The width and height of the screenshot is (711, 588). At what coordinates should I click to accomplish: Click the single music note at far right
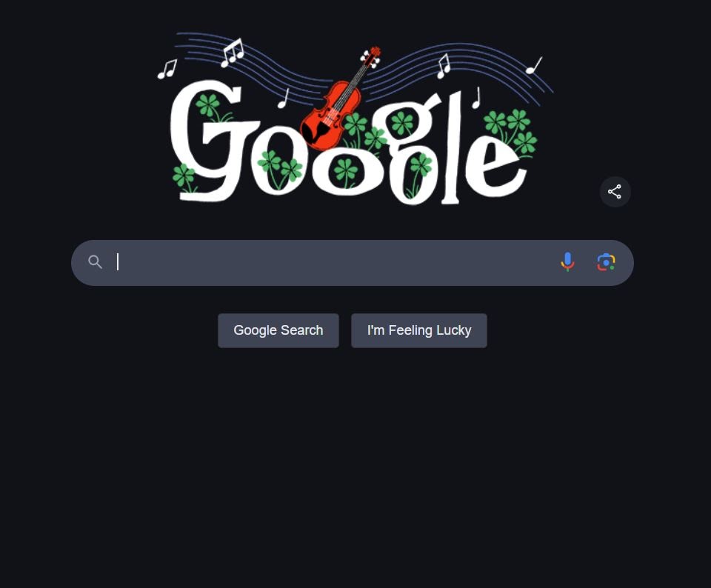[x=534, y=66]
